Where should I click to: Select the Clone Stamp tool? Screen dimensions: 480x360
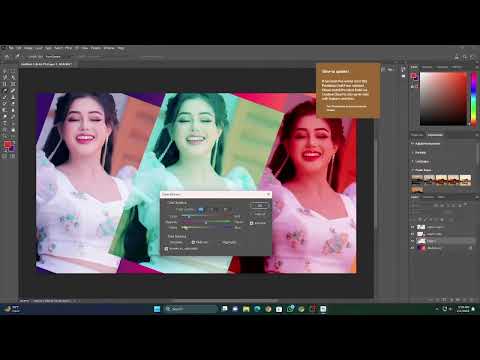[x=13, y=97]
